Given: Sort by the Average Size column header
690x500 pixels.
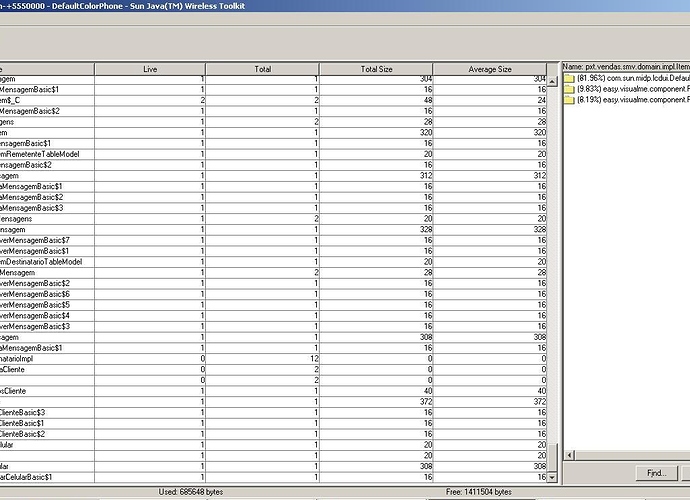Looking at the screenshot, I should (x=490, y=69).
